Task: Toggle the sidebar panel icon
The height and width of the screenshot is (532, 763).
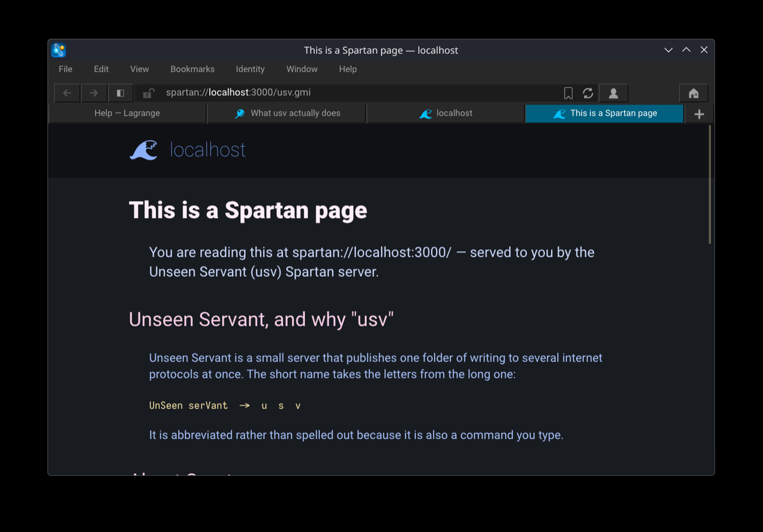Action: click(x=120, y=93)
